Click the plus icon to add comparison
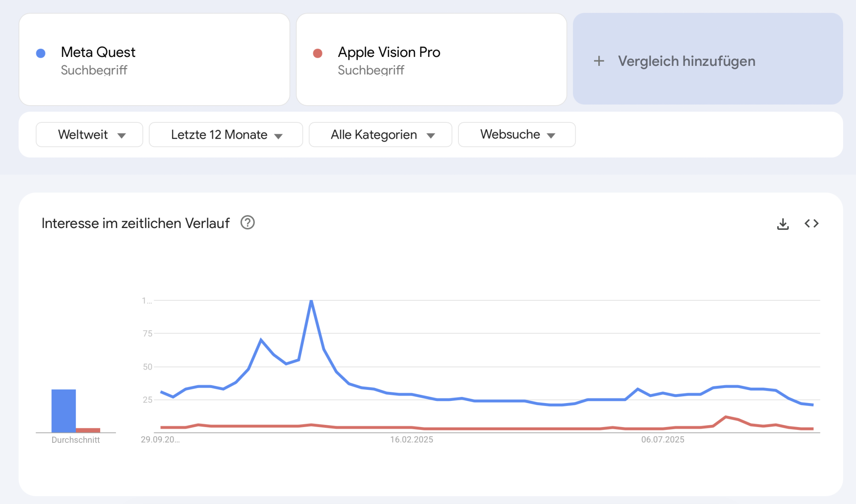The height and width of the screenshot is (504, 856). click(599, 61)
